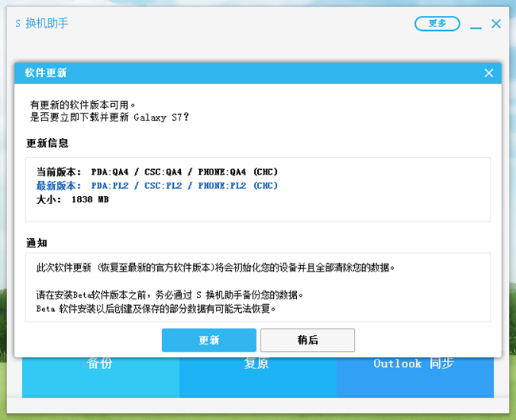516x420 pixels.
Task: Click the 更新信息 section heading
Action: pos(48,144)
